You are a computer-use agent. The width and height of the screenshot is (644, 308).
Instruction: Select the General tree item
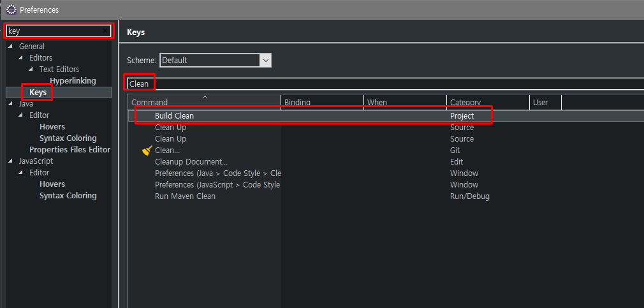(32, 47)
